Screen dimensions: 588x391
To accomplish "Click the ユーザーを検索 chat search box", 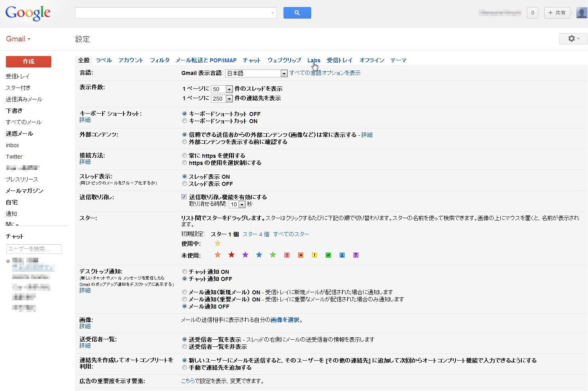I will (x=34, y=249).
